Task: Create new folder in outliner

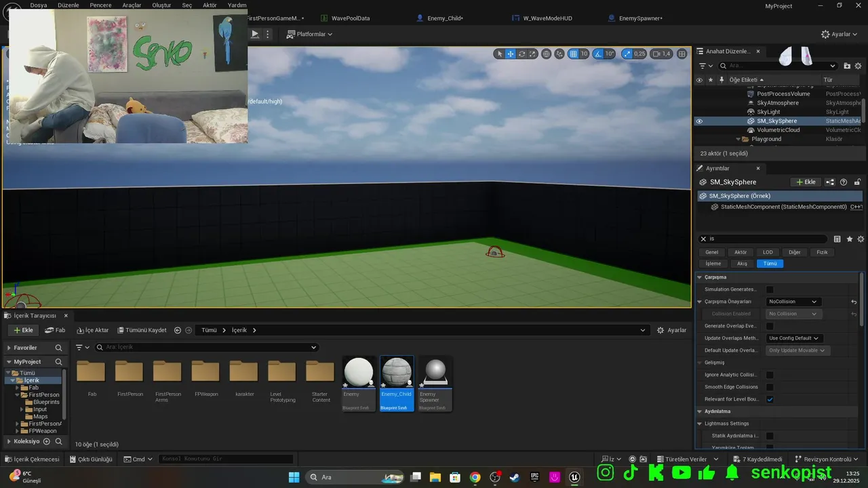Action: coord(847,66)
